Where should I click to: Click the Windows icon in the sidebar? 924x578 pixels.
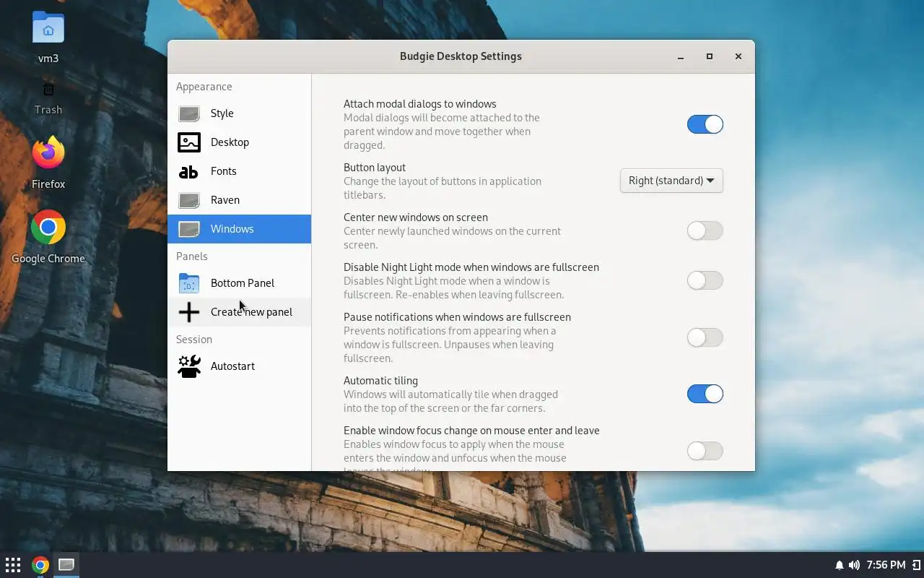[x=189, y=229]
